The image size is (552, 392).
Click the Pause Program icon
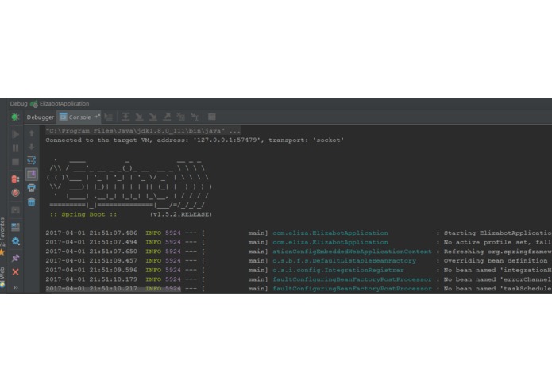[16, 148]
